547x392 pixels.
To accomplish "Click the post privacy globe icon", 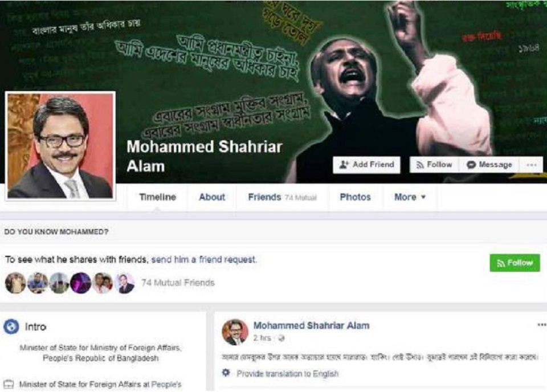I will 281,338.
